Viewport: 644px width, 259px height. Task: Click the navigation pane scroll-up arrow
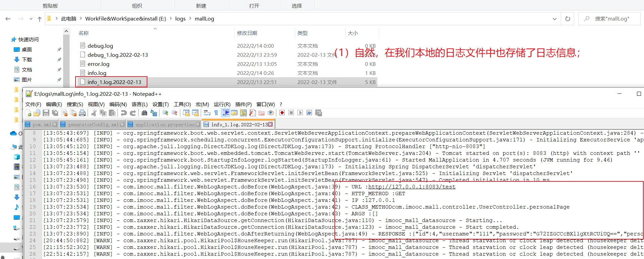(x=66, y=31)
